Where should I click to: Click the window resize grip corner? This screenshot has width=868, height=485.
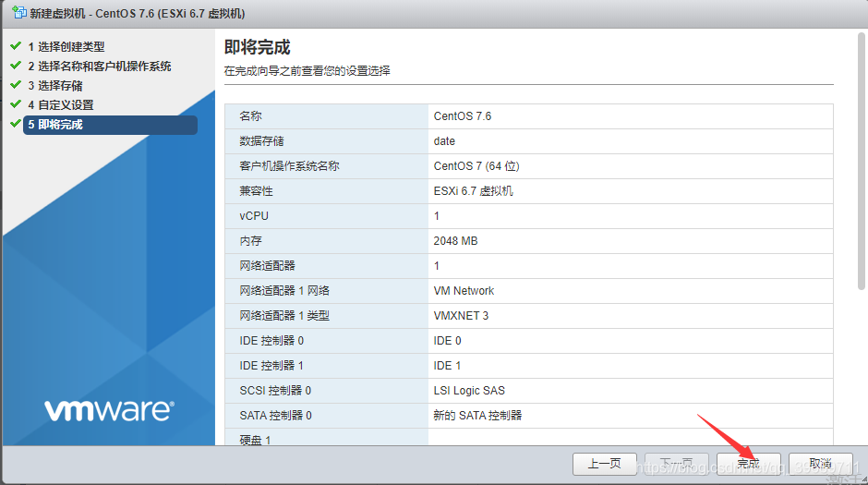tap(863, 480)
